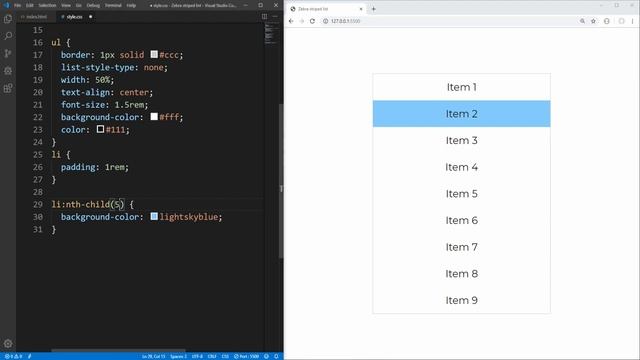Open the Source Control view icon

(x=8, y=53)
